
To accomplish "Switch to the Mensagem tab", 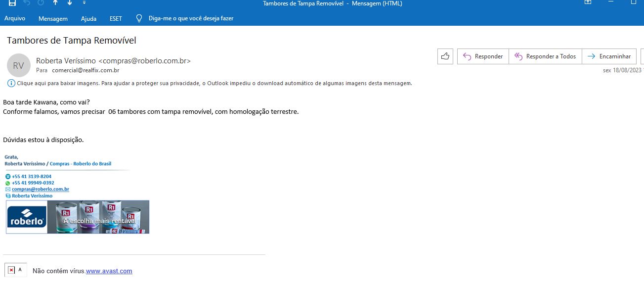I will click(53, 18).
